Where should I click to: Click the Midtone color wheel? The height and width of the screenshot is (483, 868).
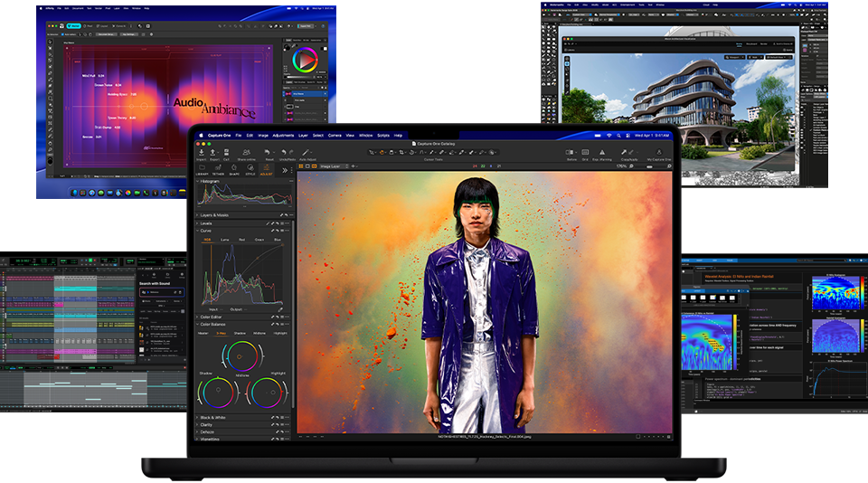click(x=242, y=356)
